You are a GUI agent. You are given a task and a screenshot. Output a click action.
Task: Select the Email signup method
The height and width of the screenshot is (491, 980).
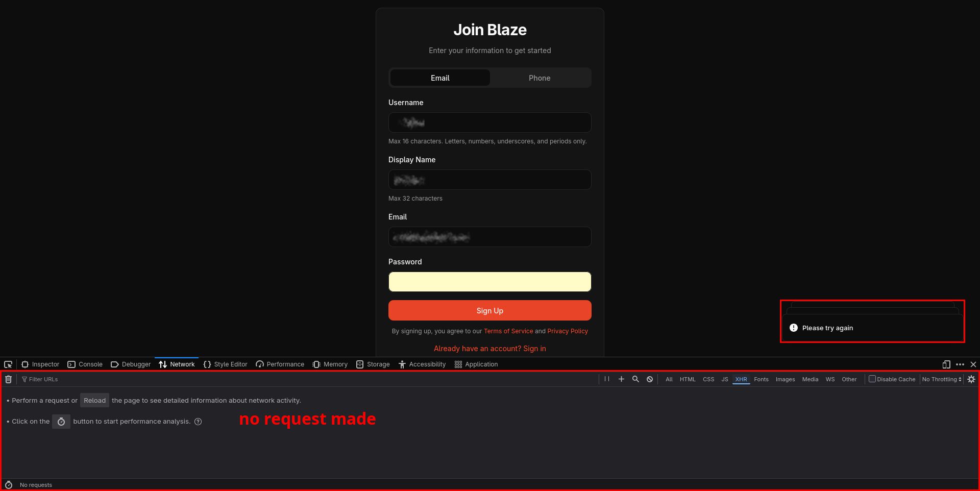point(440,78)
